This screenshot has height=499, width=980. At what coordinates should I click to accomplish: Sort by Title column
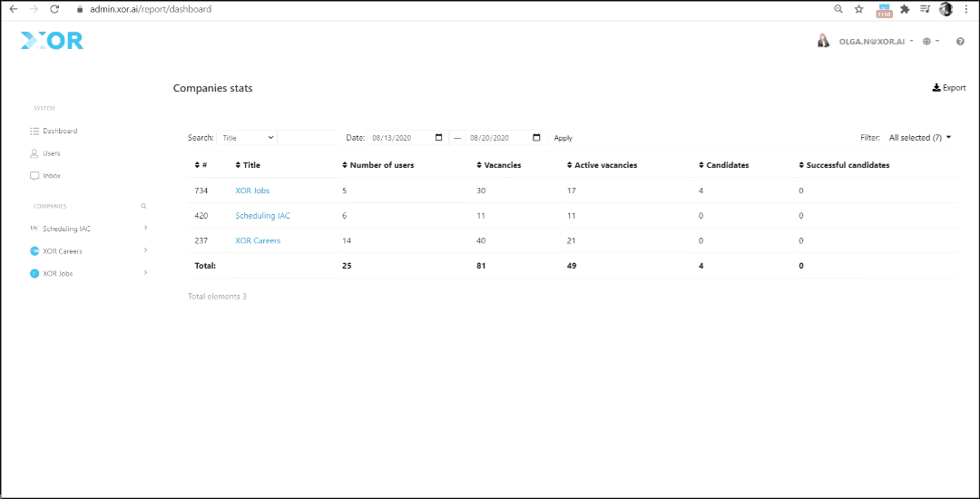(248, 165)
